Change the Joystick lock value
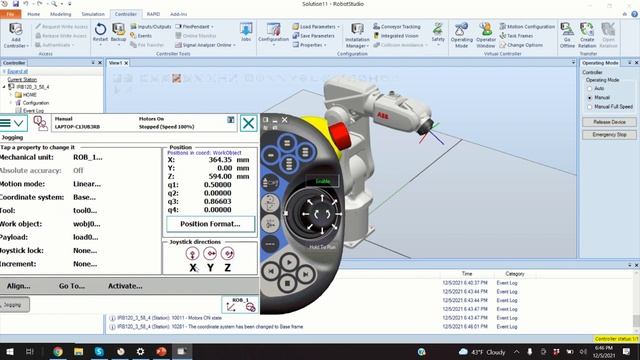The width and height of the screenshot is (640, 360). 85,251
